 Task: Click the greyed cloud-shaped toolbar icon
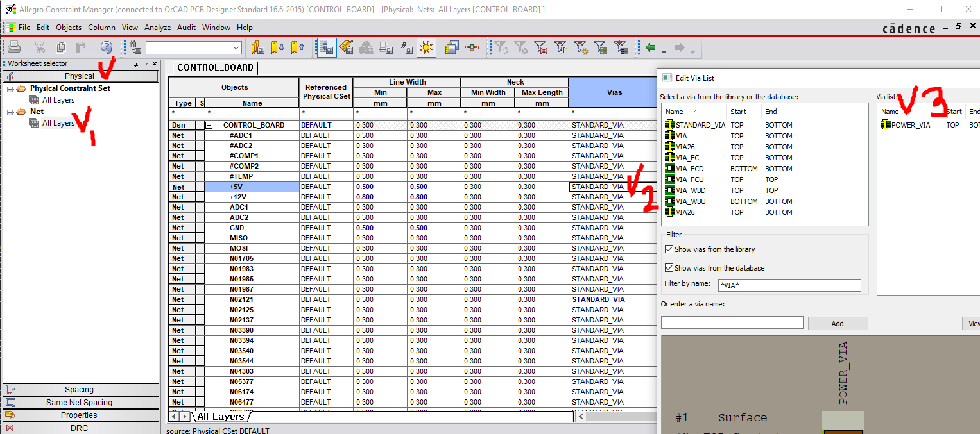pyautogui.click(x=366, y=47)
